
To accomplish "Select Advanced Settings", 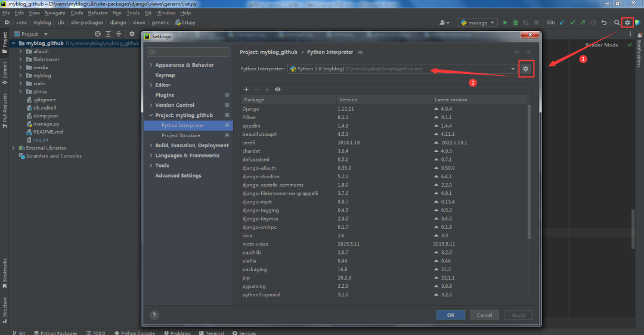I will tap(178, 176).
